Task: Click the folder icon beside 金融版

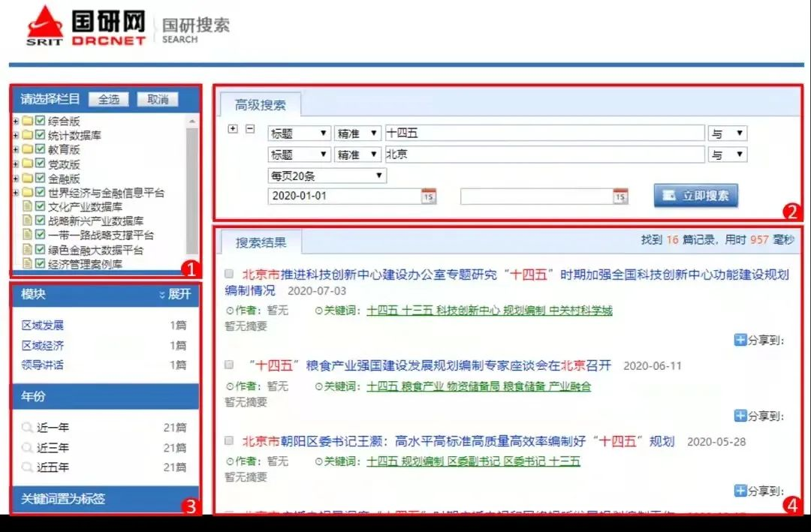Action: point(28,179)
